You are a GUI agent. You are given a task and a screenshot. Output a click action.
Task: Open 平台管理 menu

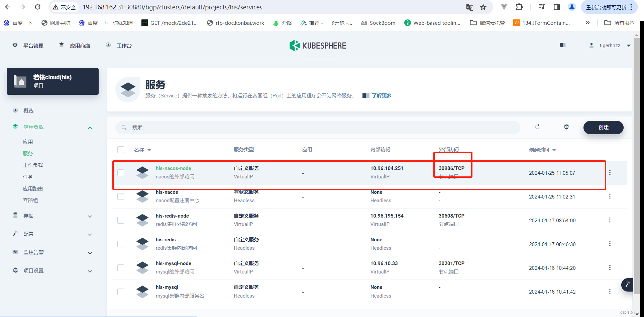tap(28, 46)
